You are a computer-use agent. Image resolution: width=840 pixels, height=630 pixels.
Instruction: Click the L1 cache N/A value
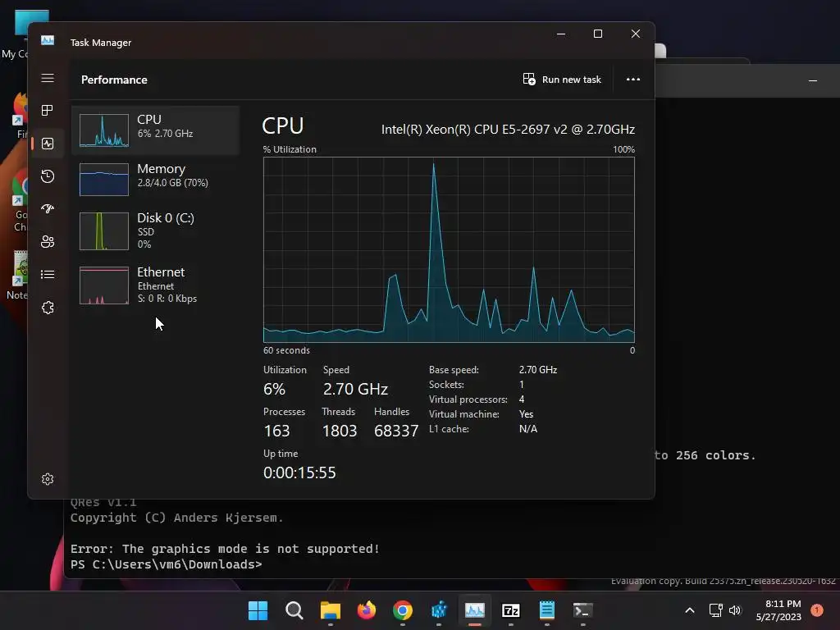click(528, 428)
